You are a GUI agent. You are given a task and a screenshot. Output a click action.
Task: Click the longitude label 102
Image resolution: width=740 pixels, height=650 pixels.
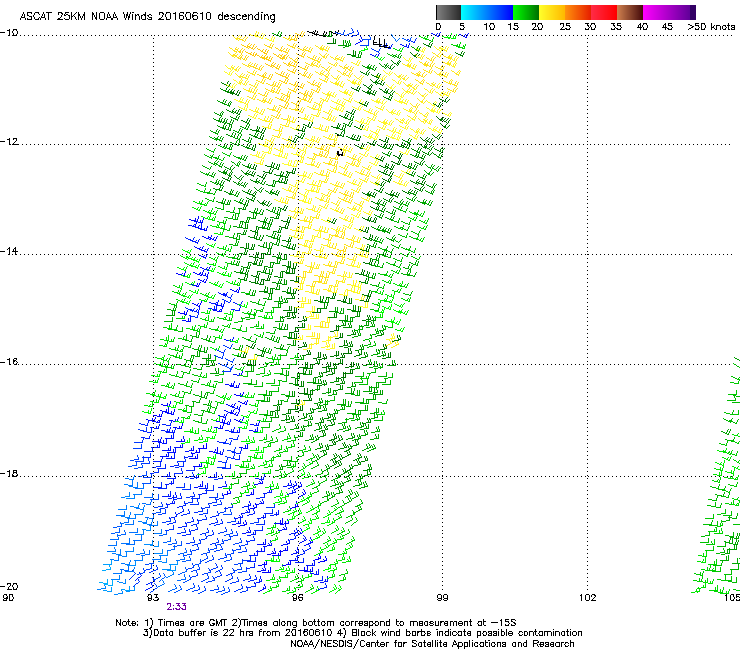(588, 598)
